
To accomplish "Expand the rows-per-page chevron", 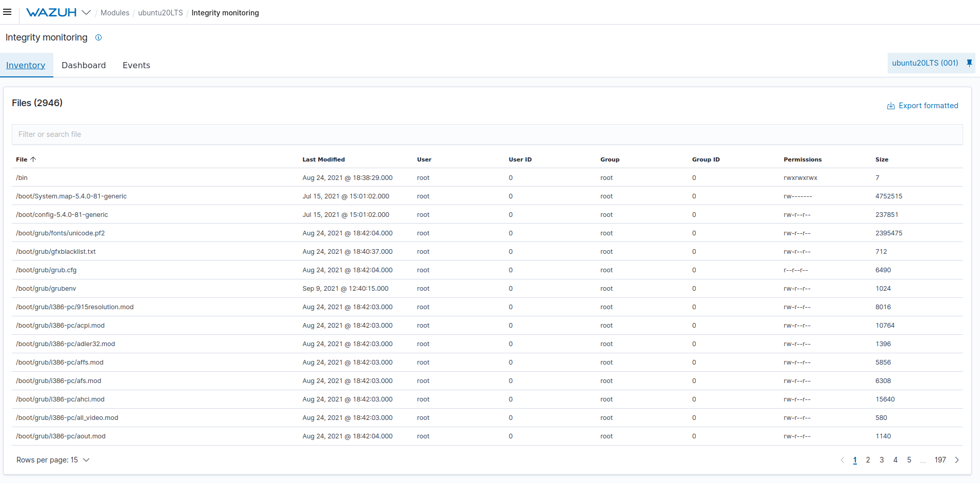I will 86,460.
